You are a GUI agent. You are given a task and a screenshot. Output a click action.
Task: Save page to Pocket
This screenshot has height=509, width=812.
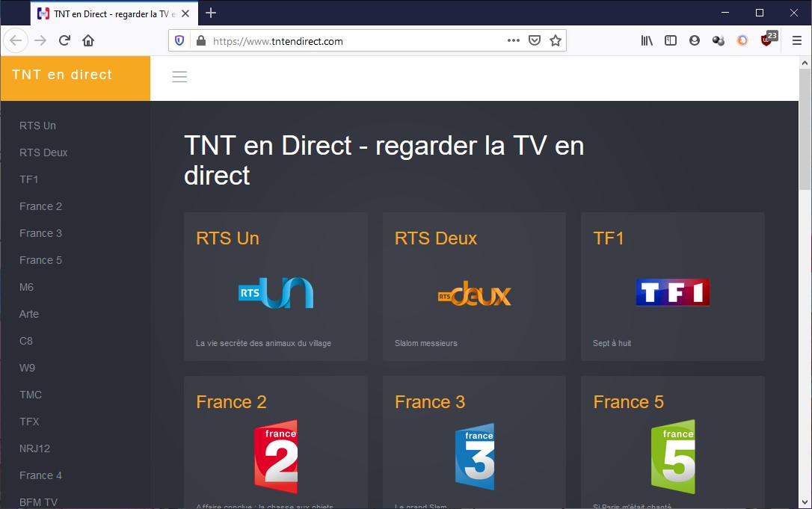pyautogui.click(x=535, y=40)
